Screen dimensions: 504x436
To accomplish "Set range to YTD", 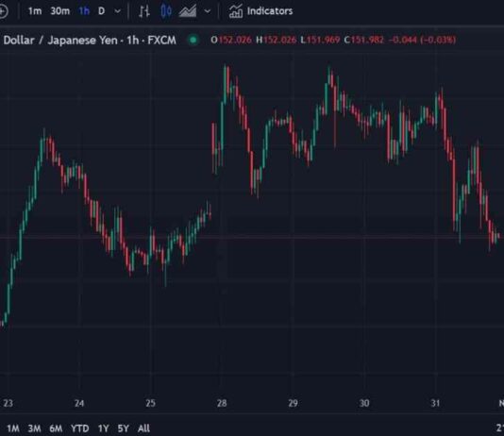I will point(79,428).
